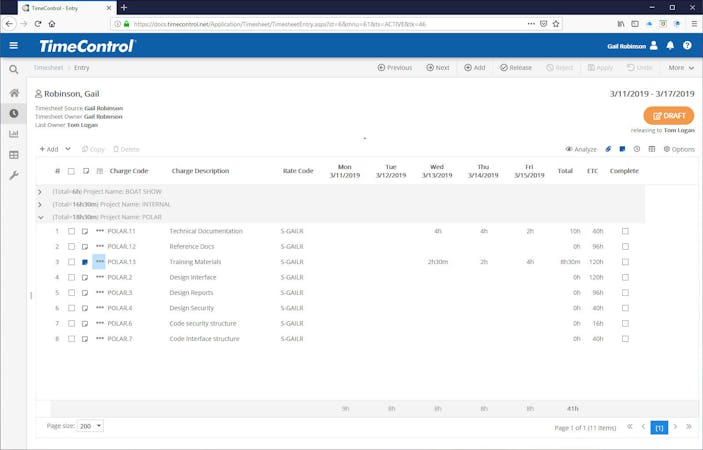The height and width of the screenshot is (450, 703).
Task: Select row checkbox for POLAR.13
Action: pyautogui.click(x=71, y=262)
